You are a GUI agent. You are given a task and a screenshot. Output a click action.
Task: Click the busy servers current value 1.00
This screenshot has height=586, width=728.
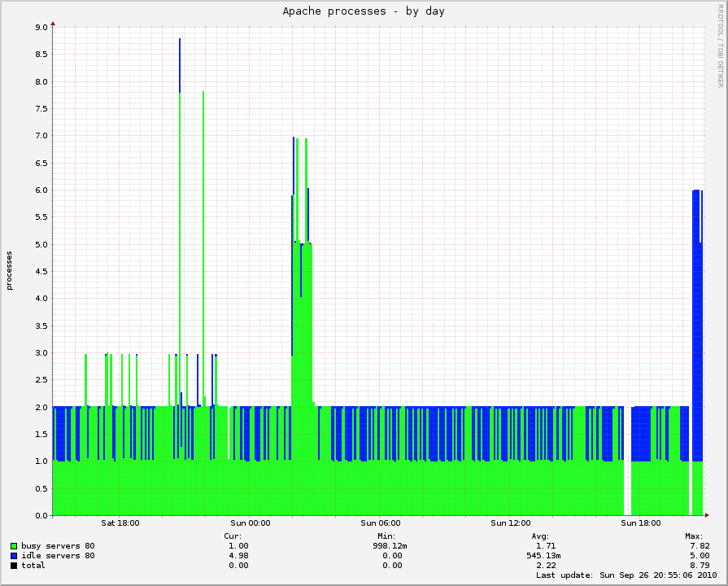pos(238,546)
